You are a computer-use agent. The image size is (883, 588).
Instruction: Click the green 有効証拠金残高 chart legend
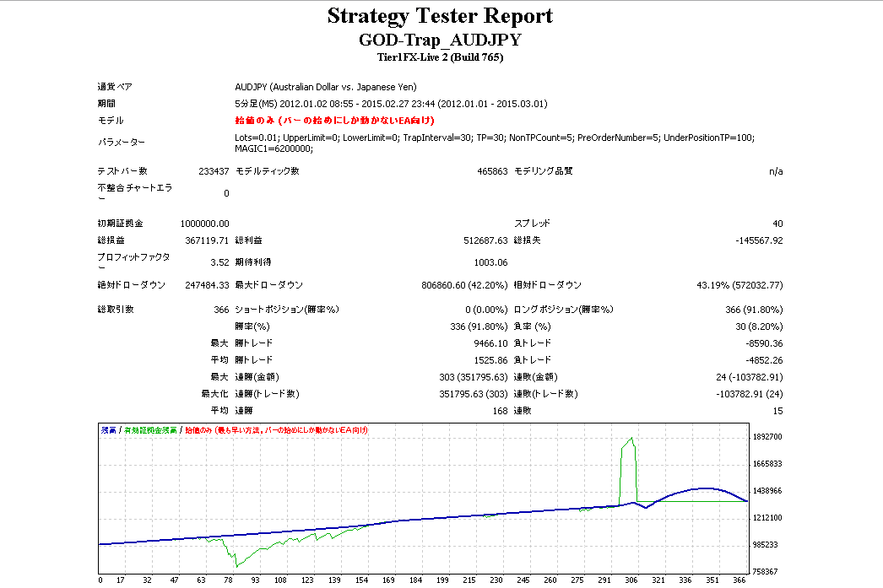(149, 430)
